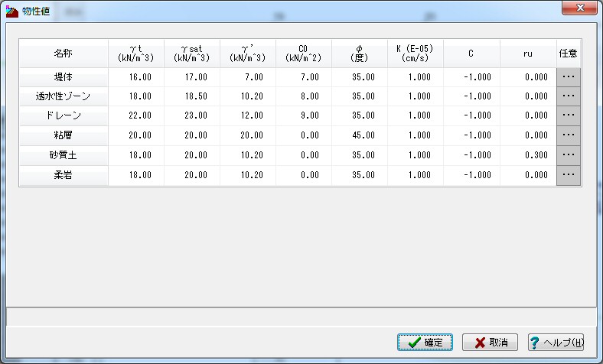
Task: Edit C0 value 8.00 for 透水性ゾーン
Action: pos(304,96)
